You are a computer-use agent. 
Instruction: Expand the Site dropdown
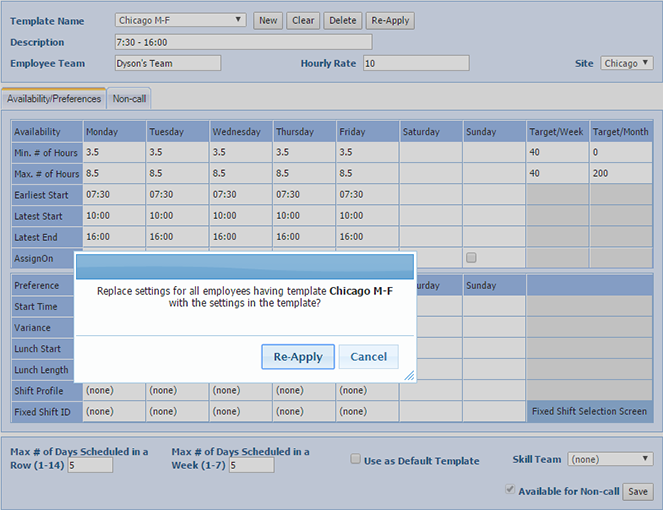click(627, 63)
